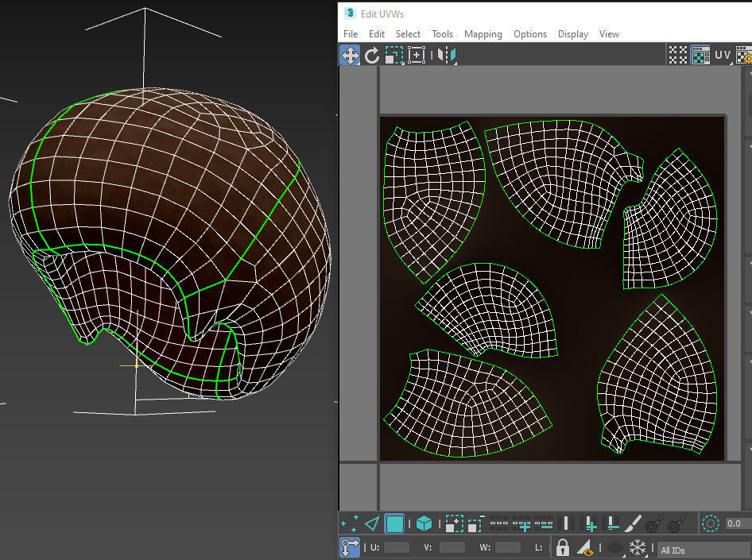Click the Grow Loop UV icon

pos(521,525)
